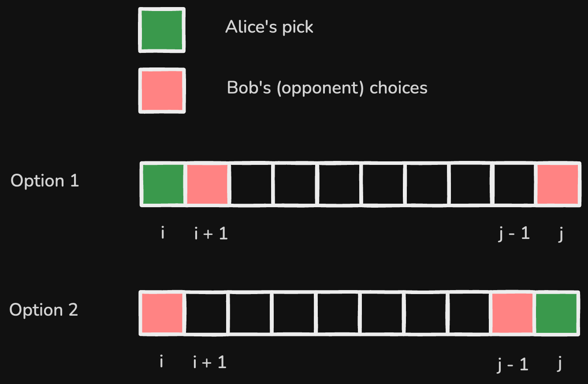Viewport: 588px width, 384px height.
Task: Select the pink cell at i + 1 in Option 1
Action: click(x=207, y=184)
